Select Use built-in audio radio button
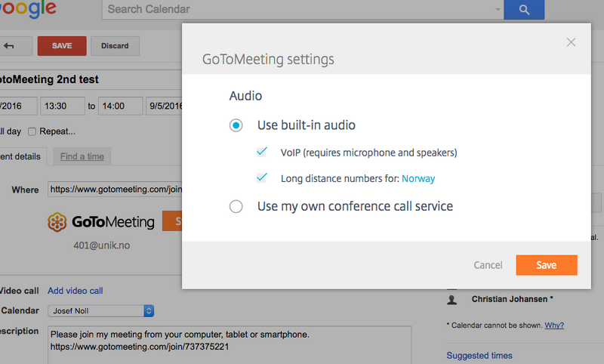Screen dimensions: 604x364 [236, 125]
